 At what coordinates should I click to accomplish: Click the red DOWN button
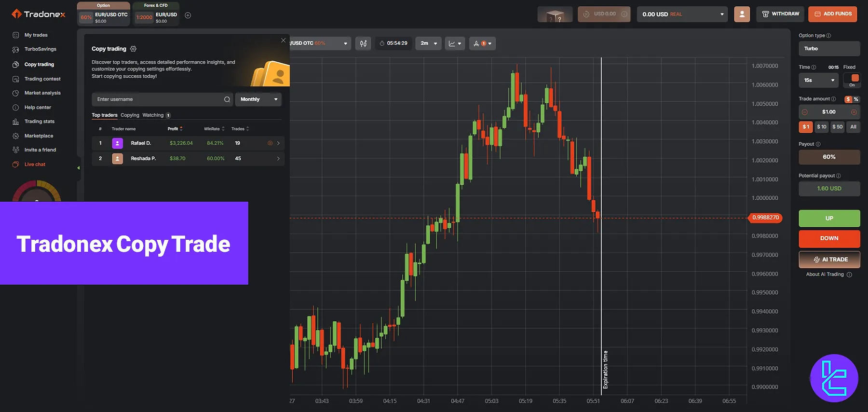point(829,239)
